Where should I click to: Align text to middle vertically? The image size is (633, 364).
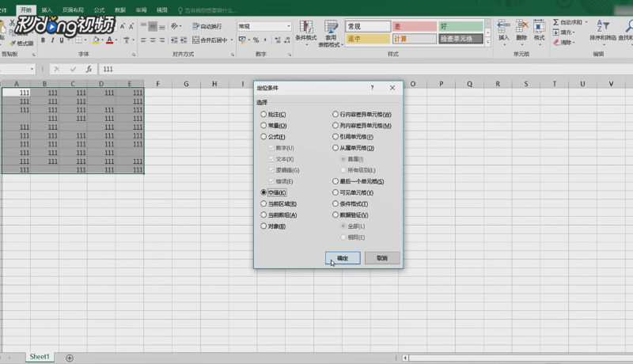[153, 27]
